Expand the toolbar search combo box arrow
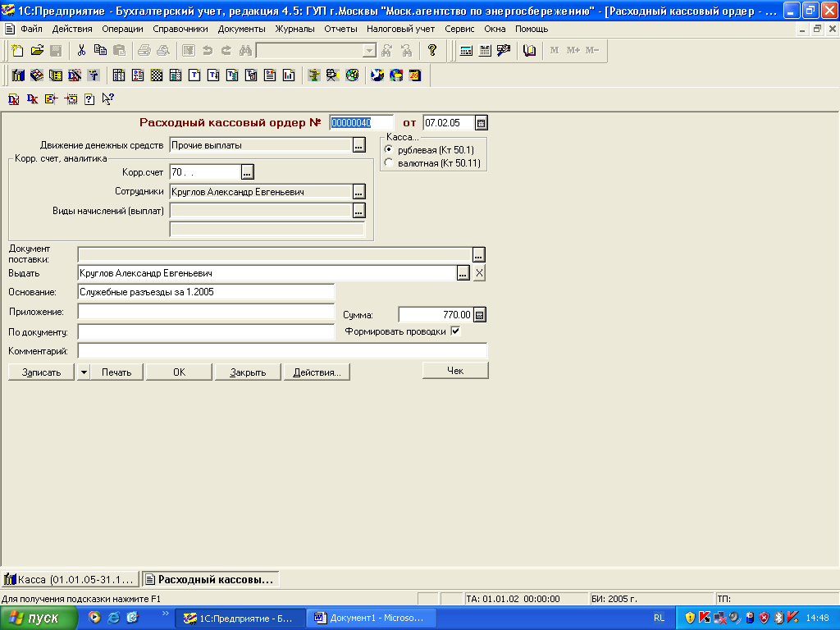This screenshot has width=840, height=630. 370,51
